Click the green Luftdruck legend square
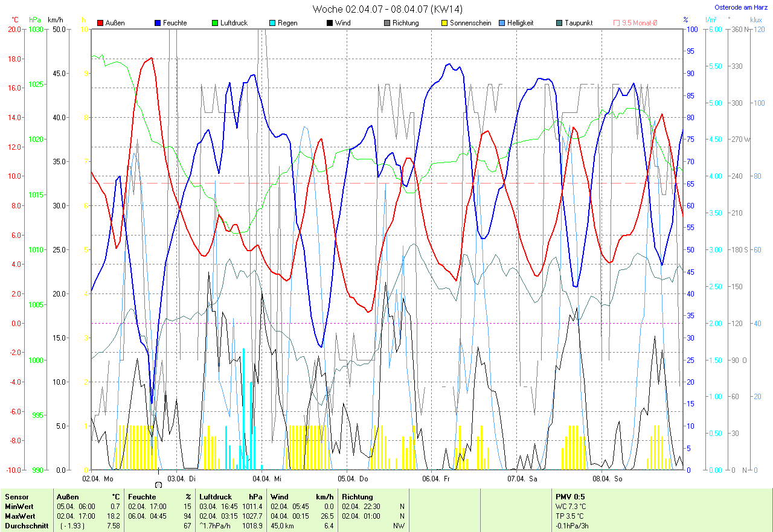773x532 pixels. pyautogui.click(x=215, y=23)
